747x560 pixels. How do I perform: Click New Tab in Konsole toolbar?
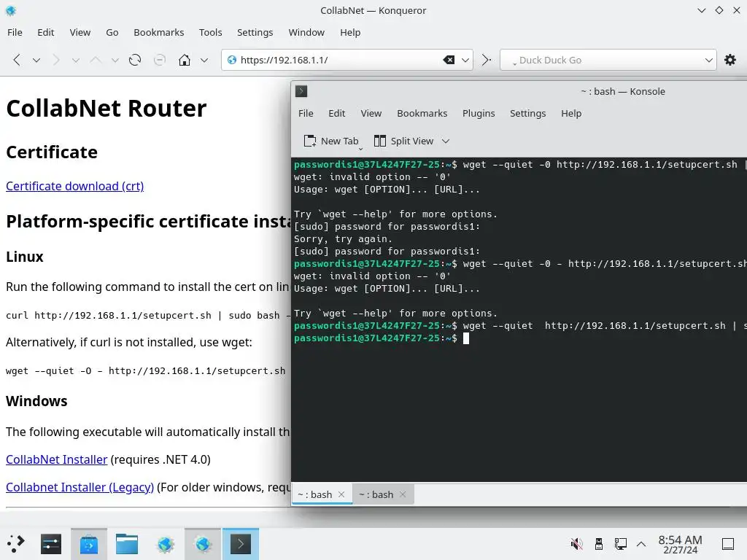click(x=332, y=141)
